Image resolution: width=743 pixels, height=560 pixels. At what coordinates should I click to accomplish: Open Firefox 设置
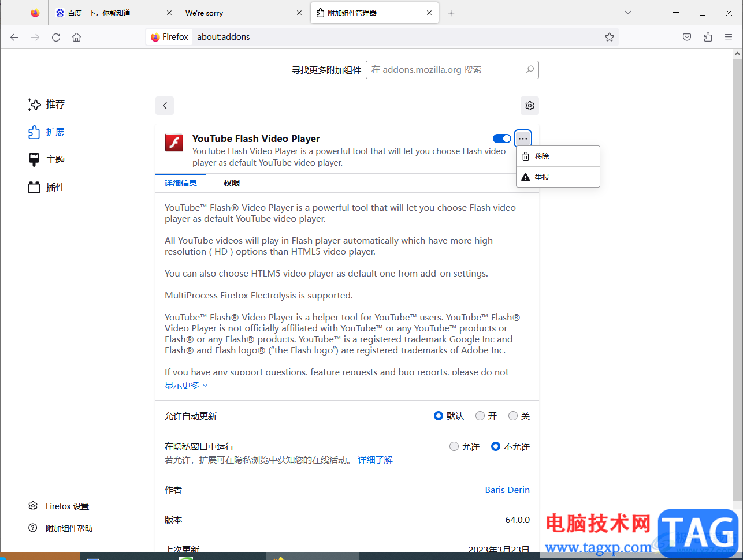pos(59,506)
